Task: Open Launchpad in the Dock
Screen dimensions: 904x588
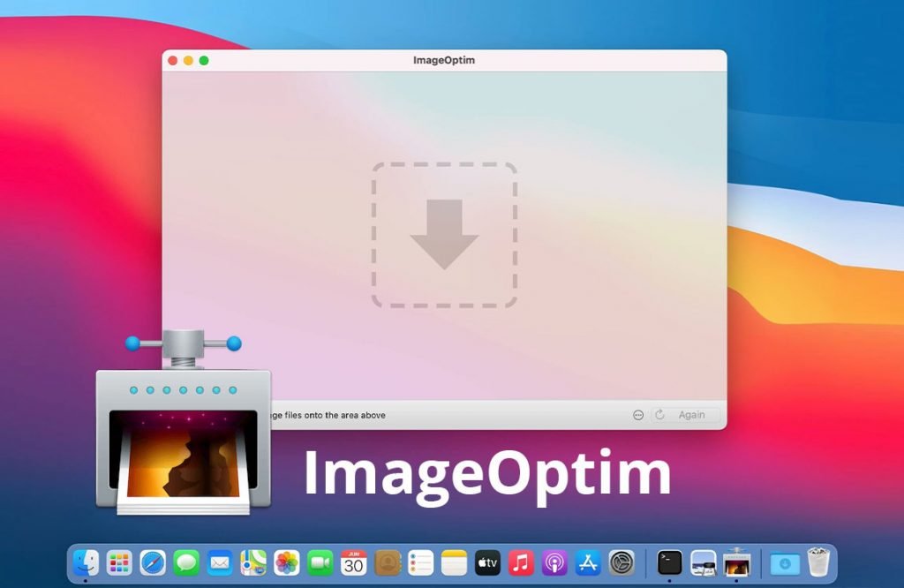Action: click(119, 562)
